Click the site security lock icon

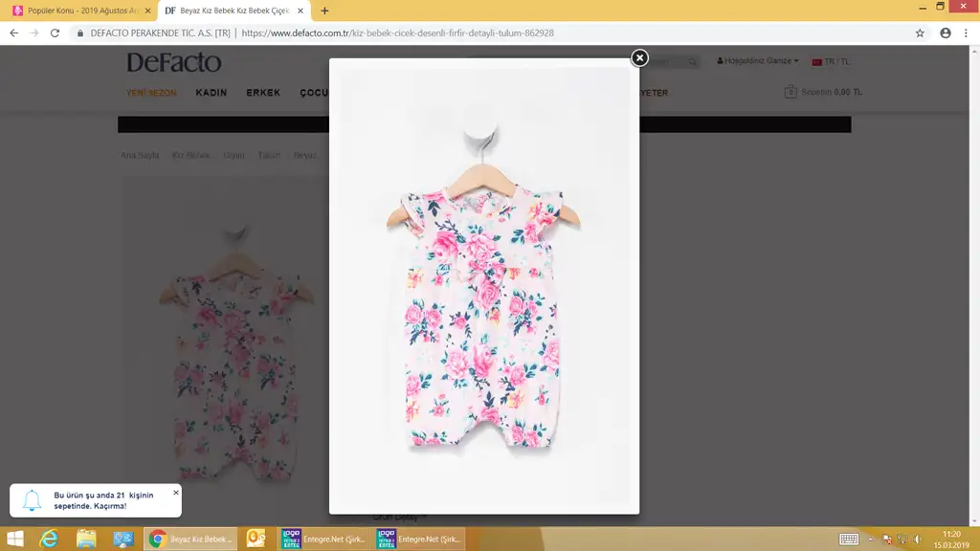(x=80, y=33)
